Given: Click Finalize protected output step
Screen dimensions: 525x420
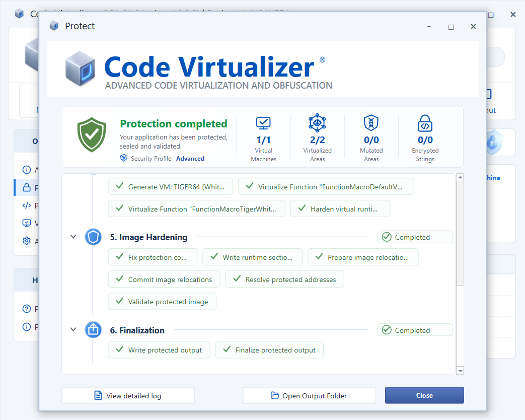Looking at the screenshot, I should pyautogui.click(x=269, y=350).
